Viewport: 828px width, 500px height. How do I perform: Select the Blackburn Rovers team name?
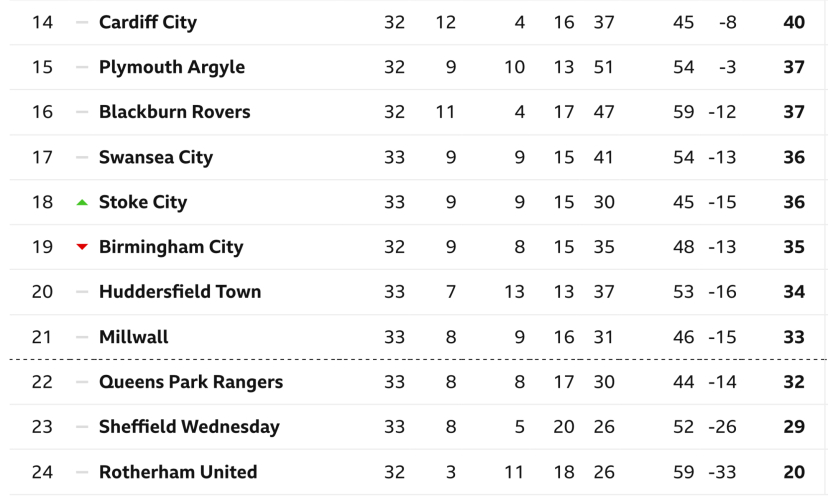(x=175, y=112)
